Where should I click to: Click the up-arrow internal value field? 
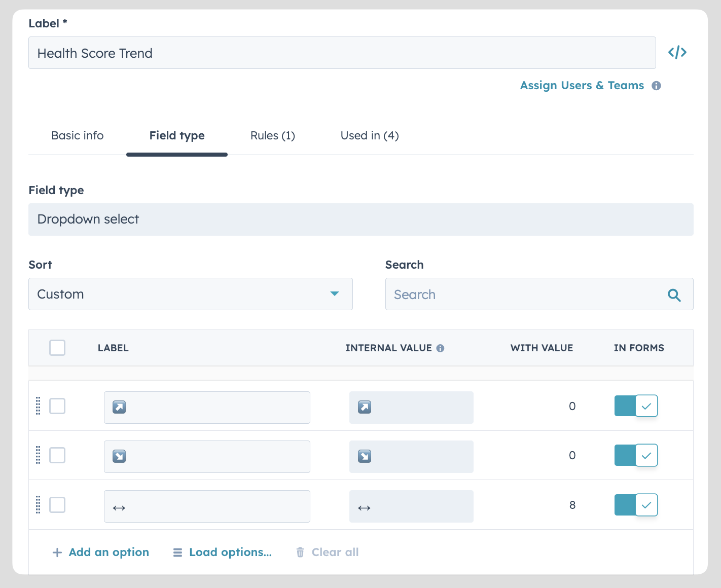coord(411,408)
